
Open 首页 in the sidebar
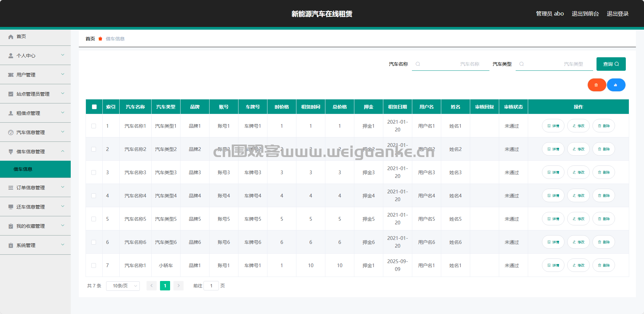35,36
